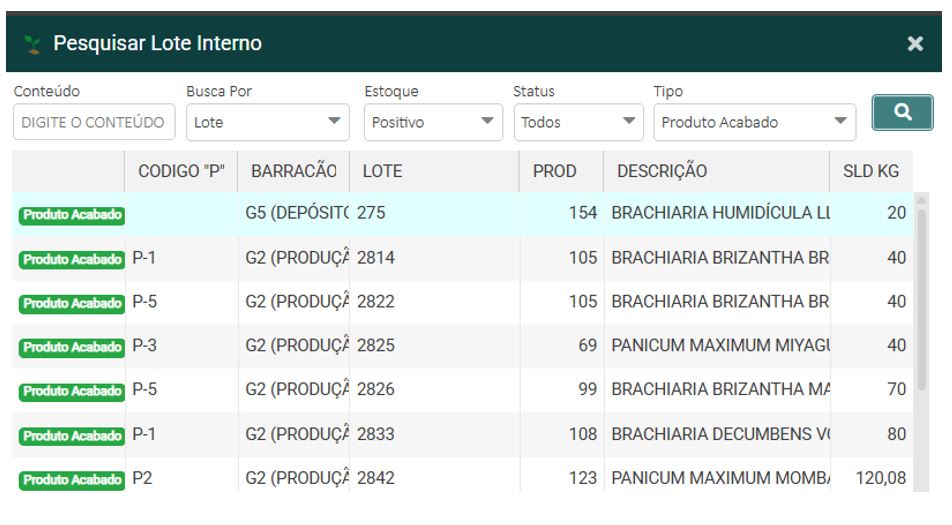
Task: Expand the Tipo dropdown Produto Acabado
Action: click(754, 122)
